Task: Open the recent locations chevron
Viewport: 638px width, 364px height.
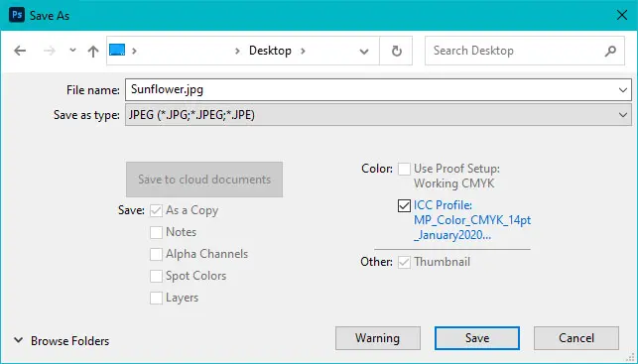Action: pos(72,50)
